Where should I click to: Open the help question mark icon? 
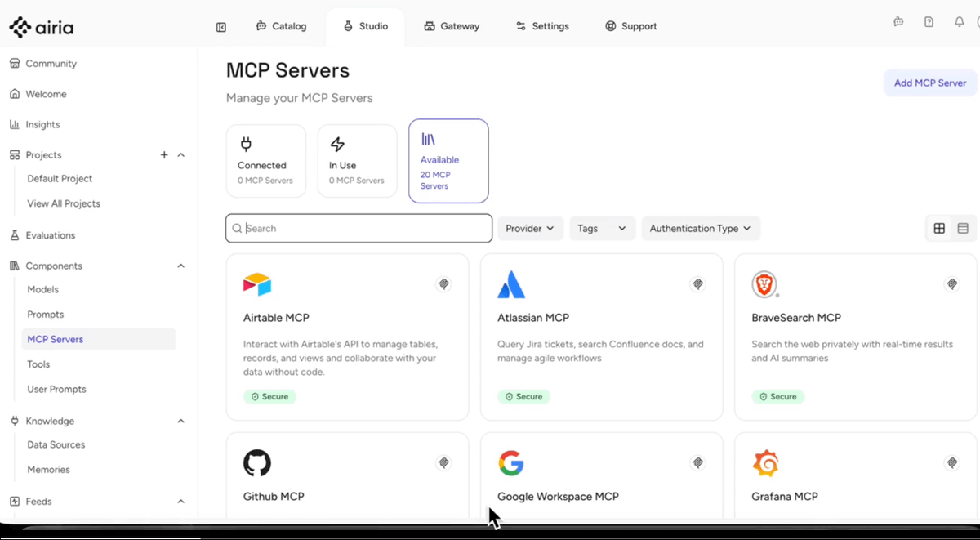[929, 22]
